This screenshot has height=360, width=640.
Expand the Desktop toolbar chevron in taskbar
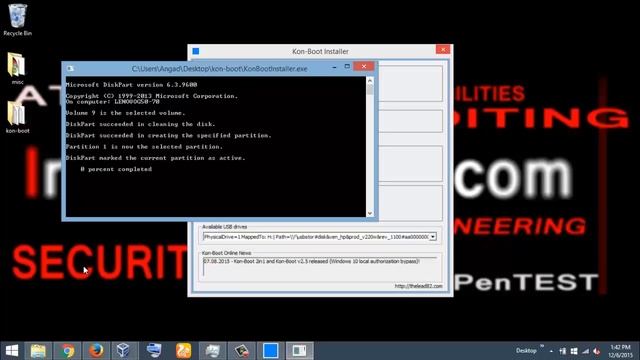[542, 346]
